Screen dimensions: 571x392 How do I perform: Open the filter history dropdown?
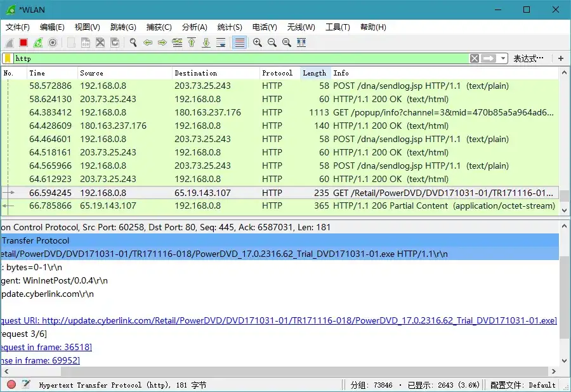coord(502,58)
